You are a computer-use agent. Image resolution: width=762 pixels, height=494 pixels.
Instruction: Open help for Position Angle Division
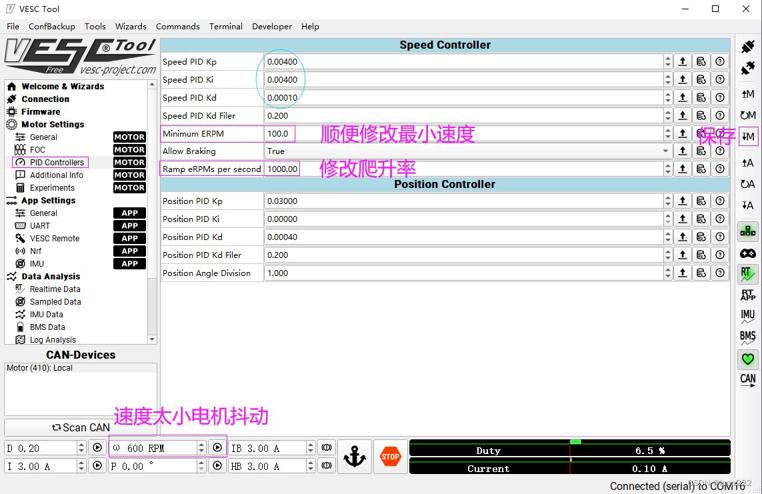(x=720, y=273)
